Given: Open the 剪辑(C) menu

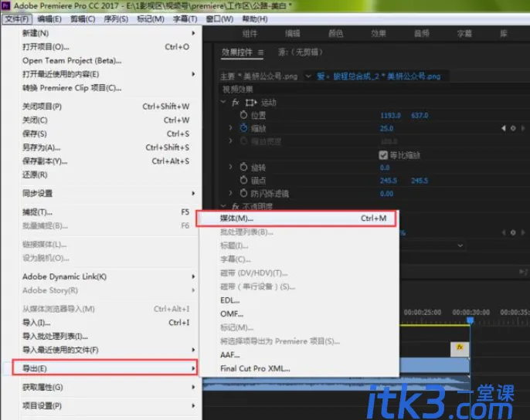Looking at the screenshot, I should pyautogui.click(x=83, y=19).
